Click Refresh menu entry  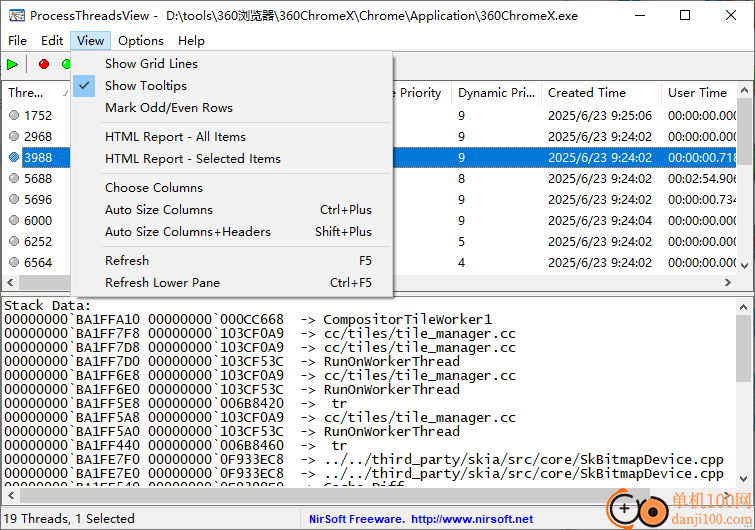[x=232, y=261]
